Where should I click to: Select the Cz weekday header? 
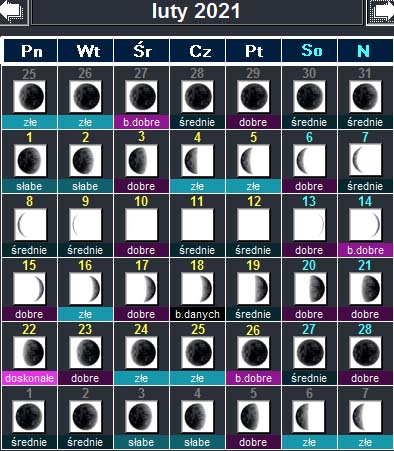pyautogui.click(x=198, y=51)
